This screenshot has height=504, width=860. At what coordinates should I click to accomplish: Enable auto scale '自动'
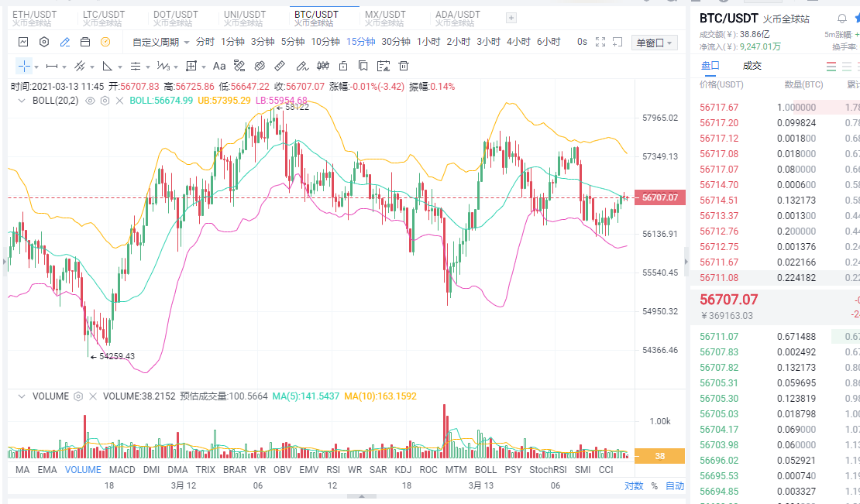pyautogui.click(x=675, y=486)
